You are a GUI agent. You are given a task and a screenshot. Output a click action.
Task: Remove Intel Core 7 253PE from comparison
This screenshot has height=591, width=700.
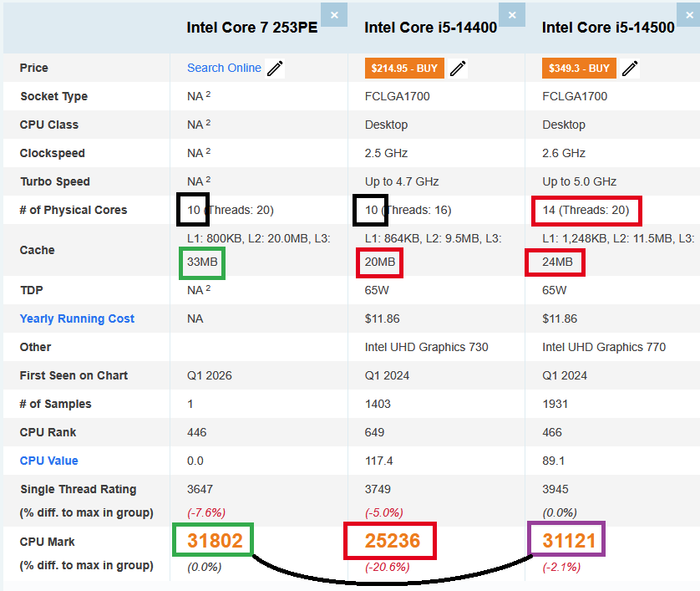click(x=334, y=14)
